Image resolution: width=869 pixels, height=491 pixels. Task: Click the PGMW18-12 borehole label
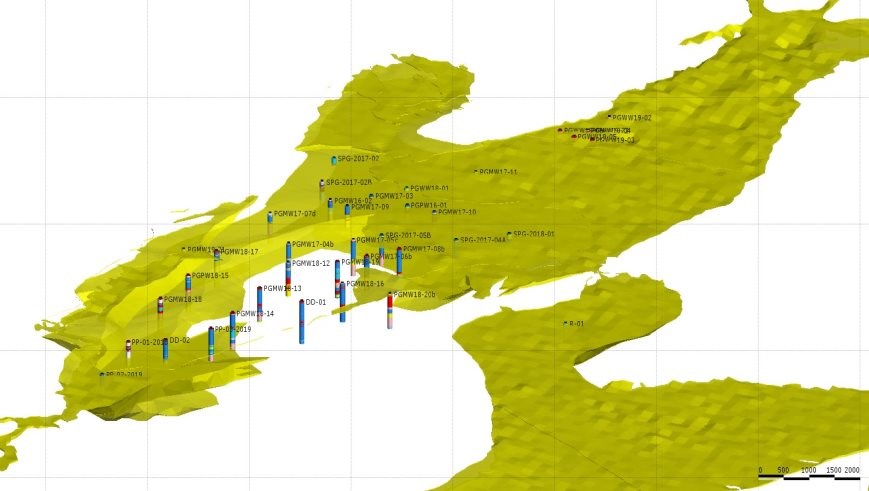click(310, 264)
